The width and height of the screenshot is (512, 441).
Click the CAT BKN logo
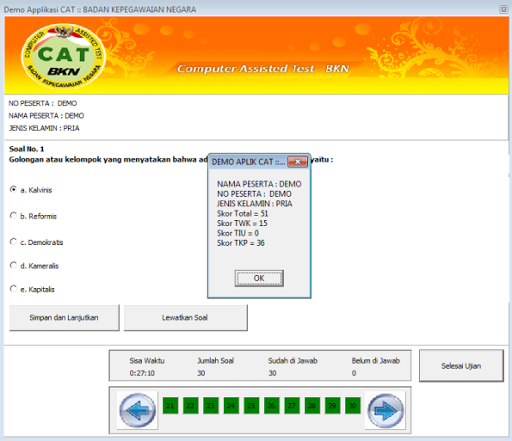[x=63, y=56]
